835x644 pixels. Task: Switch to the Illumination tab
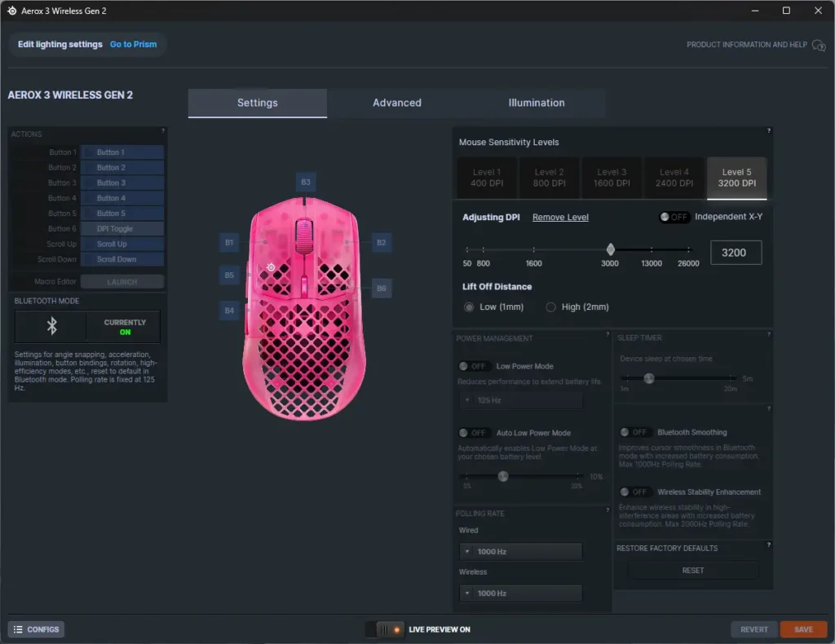tap(536, 103)
